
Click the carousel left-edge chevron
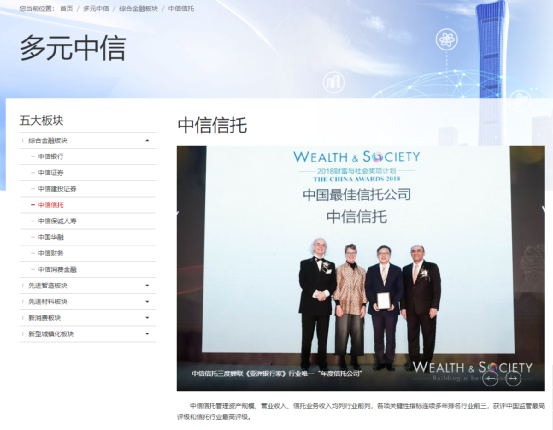tap(178, 213)
